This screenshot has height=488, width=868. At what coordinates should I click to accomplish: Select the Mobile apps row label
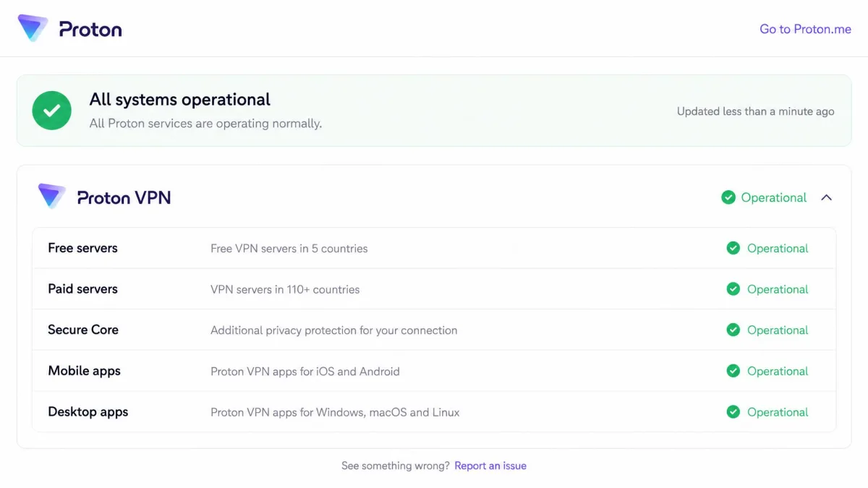(x=84, y=371)
